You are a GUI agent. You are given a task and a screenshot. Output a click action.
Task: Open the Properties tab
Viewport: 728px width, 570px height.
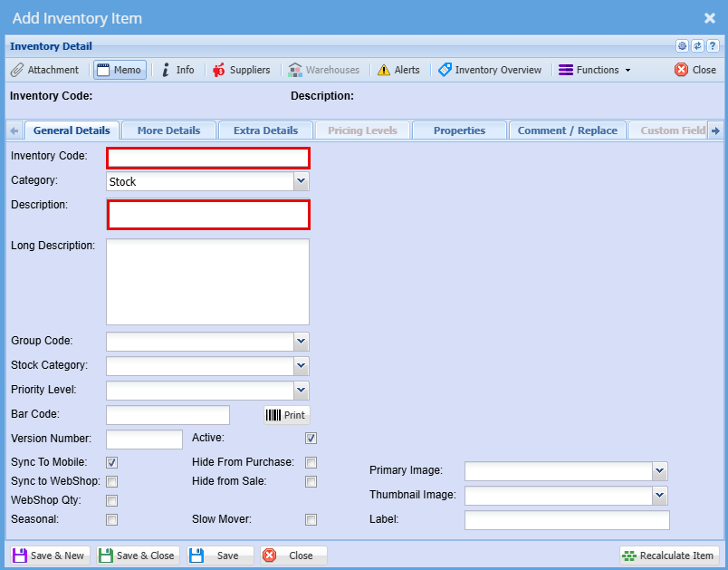(459, 130)
